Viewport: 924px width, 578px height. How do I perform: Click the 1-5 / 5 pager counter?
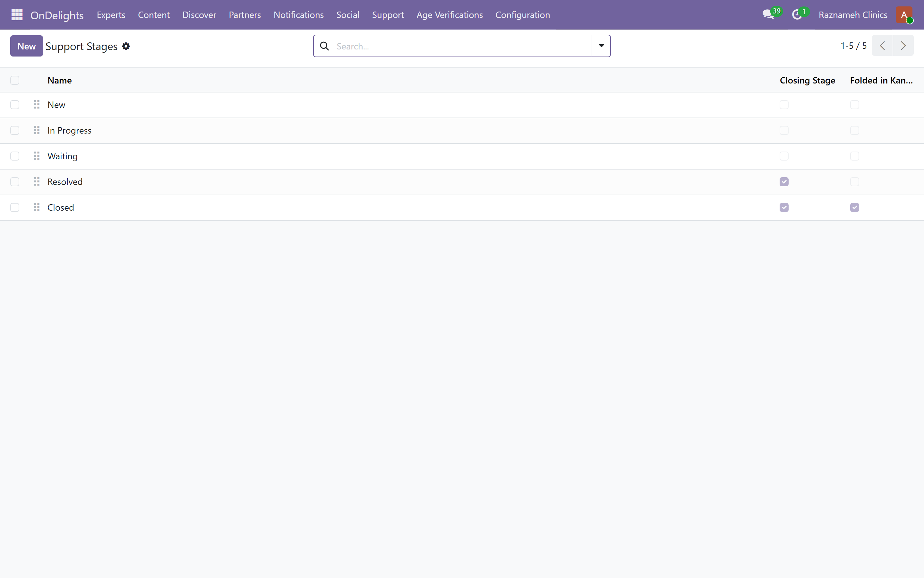pyautogui.click(x=854, y=46)
